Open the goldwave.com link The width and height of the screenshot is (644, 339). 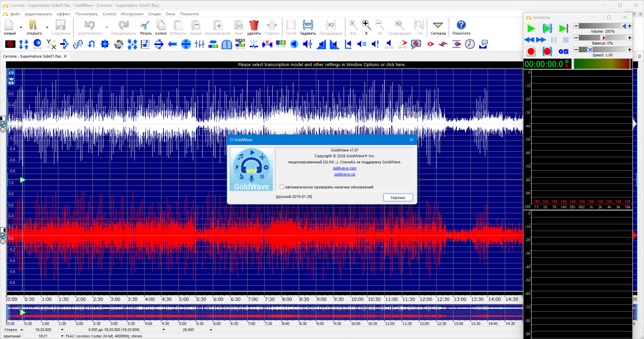click(x=345, y=168)
